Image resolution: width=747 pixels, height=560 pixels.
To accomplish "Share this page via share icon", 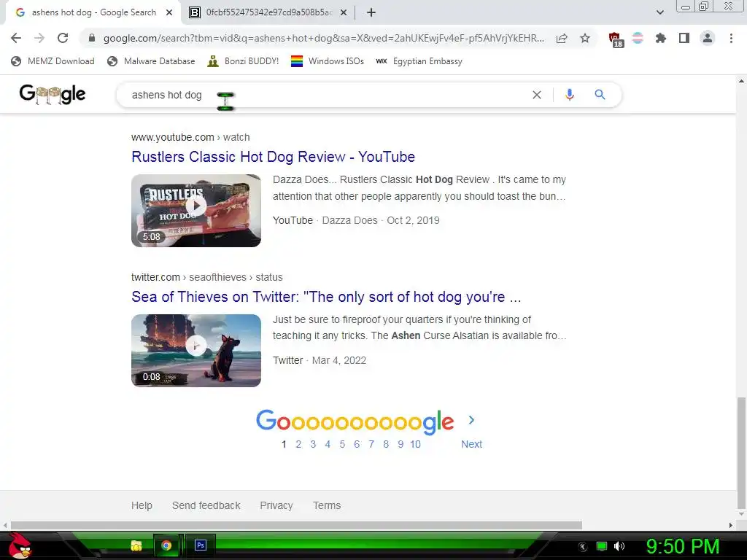I will (x=562, y=38).
